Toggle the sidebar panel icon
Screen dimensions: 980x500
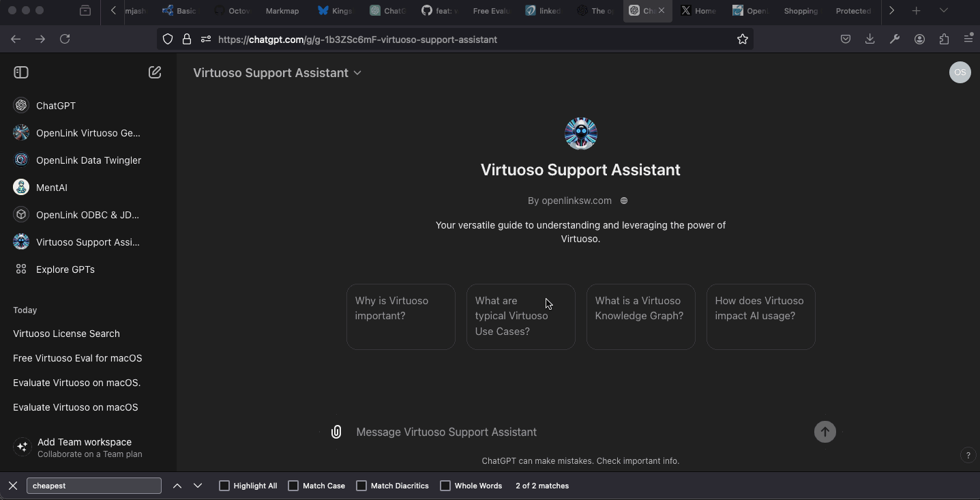(x=21, y=72)
